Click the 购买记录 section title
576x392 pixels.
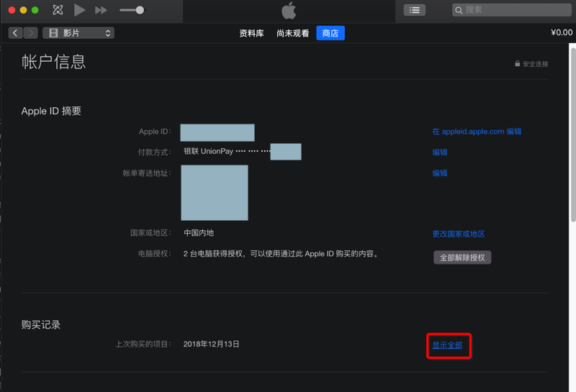point(41,324)
